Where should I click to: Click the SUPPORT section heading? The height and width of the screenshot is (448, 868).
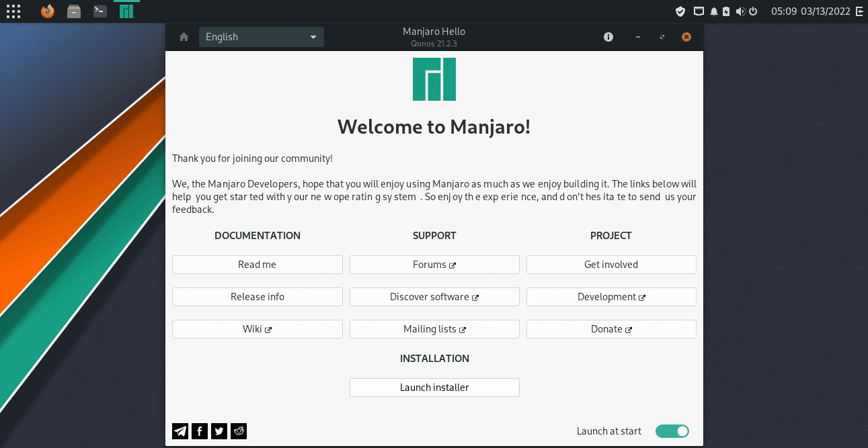[x=434, y=236]
